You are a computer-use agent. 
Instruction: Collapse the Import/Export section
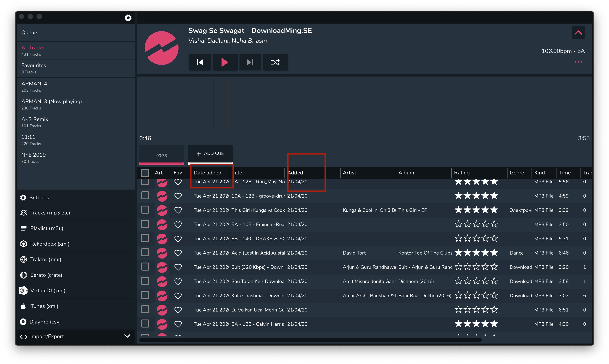(x=127, y=336)
